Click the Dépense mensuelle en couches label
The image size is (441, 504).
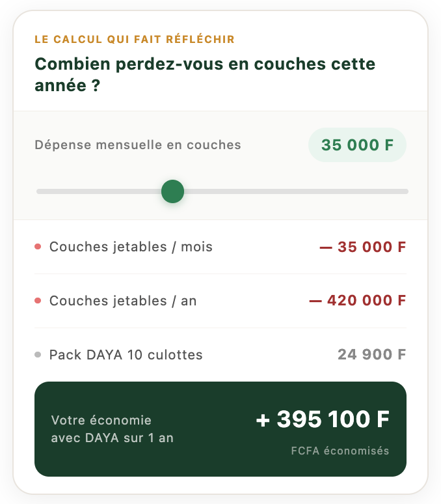click(x=138, y=145)
